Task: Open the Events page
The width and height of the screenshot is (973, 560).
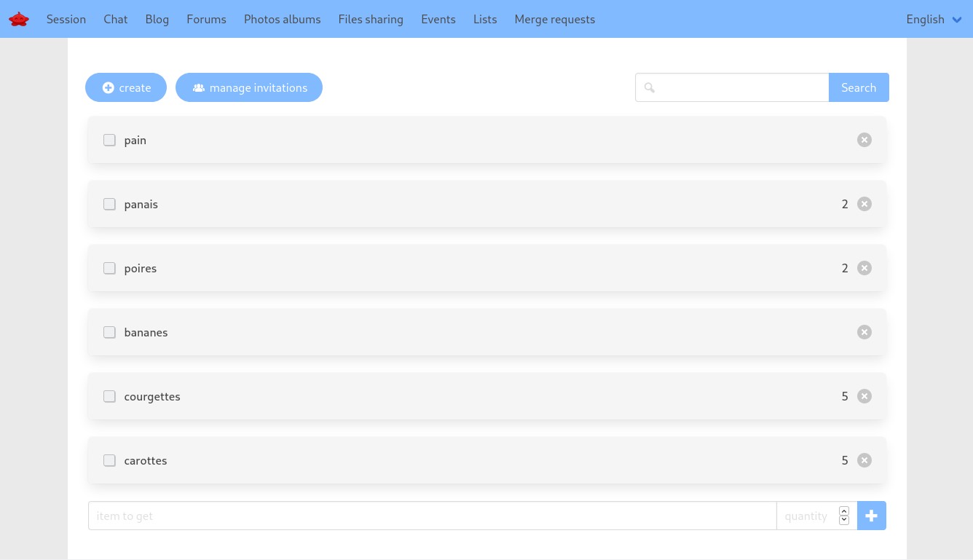Action: (438, 20)
